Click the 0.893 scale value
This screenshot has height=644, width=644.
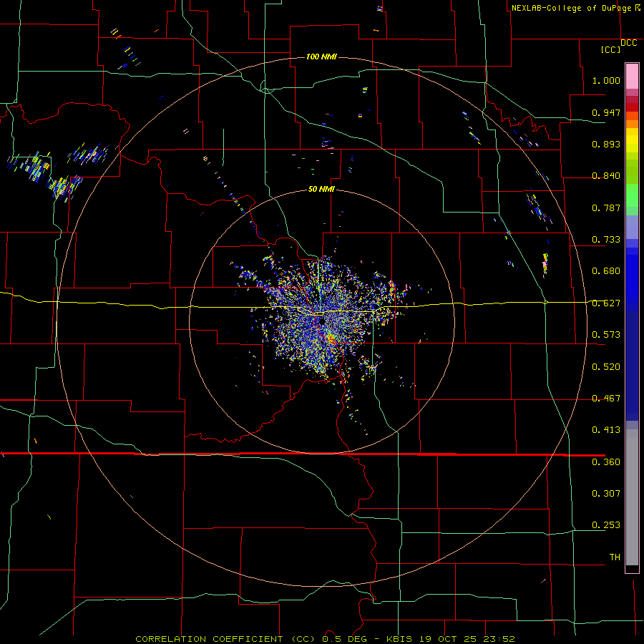point(606,144)
